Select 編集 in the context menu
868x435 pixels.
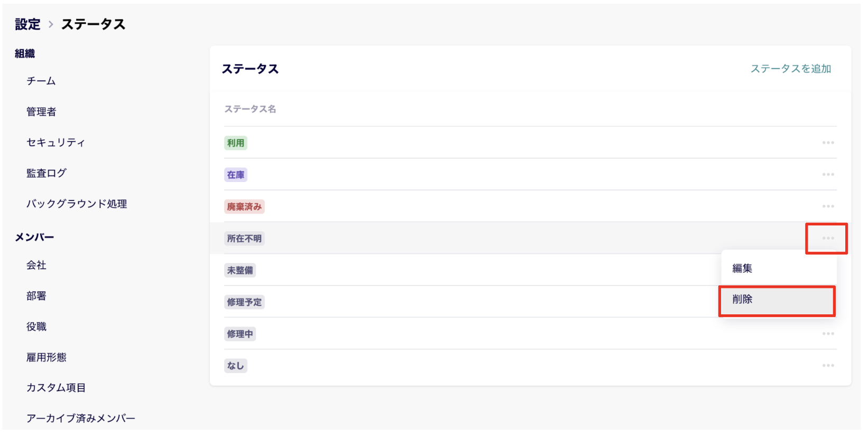pos(742,268)
